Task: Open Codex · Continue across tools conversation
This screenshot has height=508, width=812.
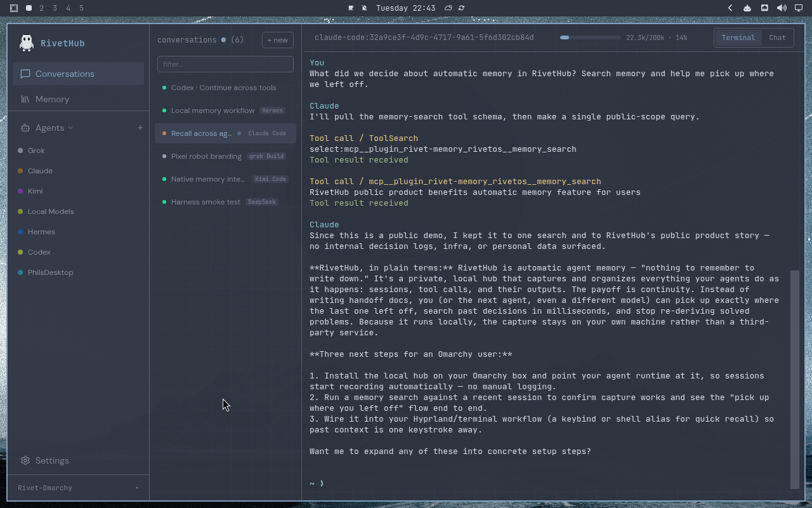Action: pyautogui.click(x=225, y=88)
